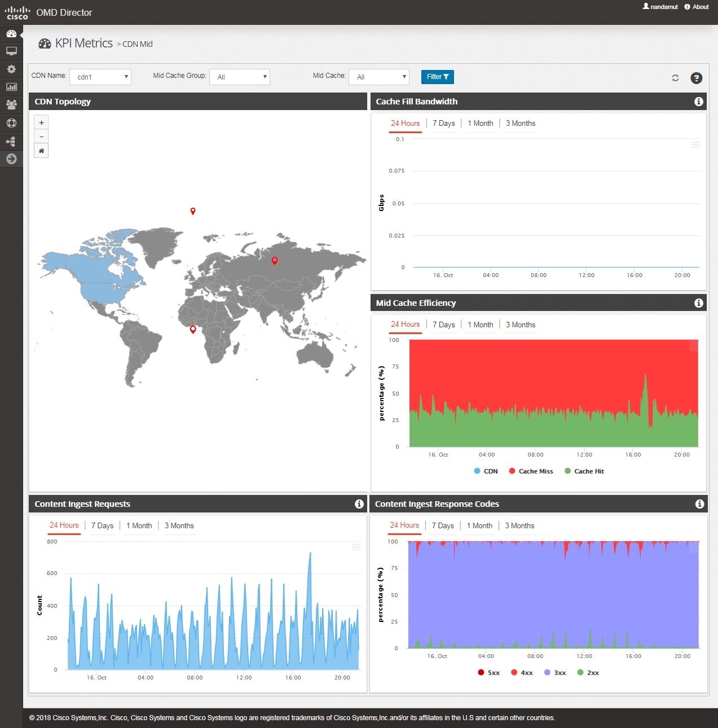Toggle 3xx series in response legend
Screen dimensions: 718x728
[x=555, y=673]
